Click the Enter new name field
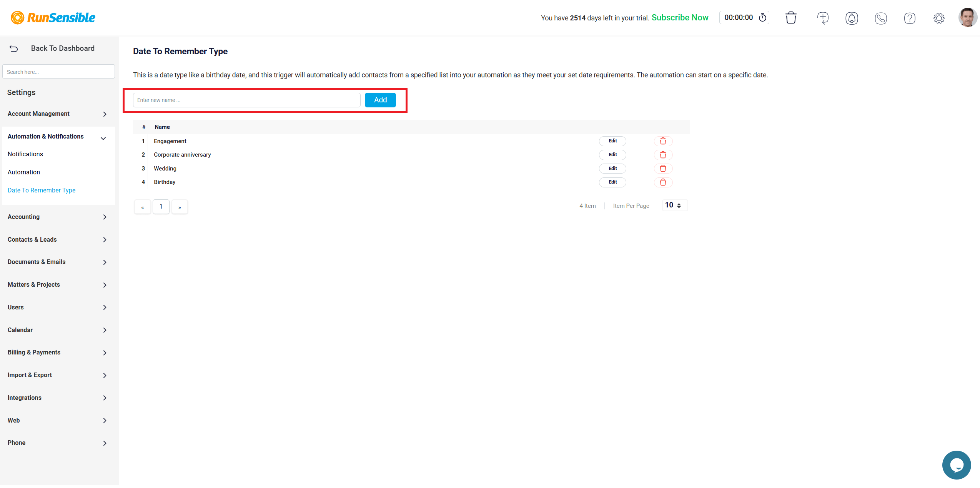Image resolution: width=980 pixels, height=488 pixels. (x=246, y=100)
